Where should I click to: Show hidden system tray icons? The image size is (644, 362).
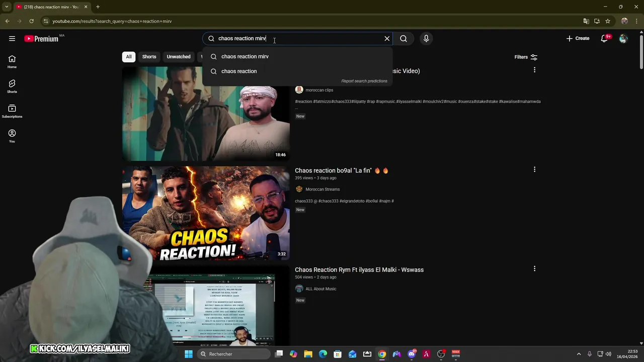coord(579,354)
